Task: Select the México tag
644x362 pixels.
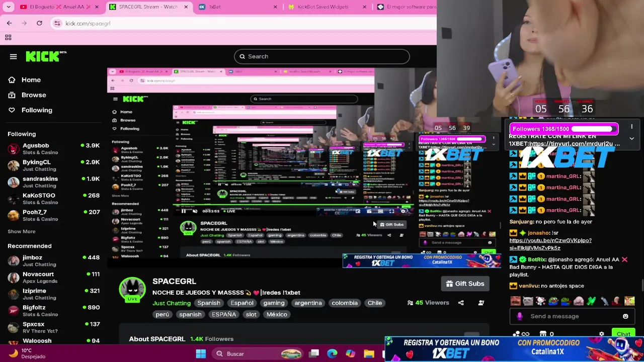Action: pos(277,314)
